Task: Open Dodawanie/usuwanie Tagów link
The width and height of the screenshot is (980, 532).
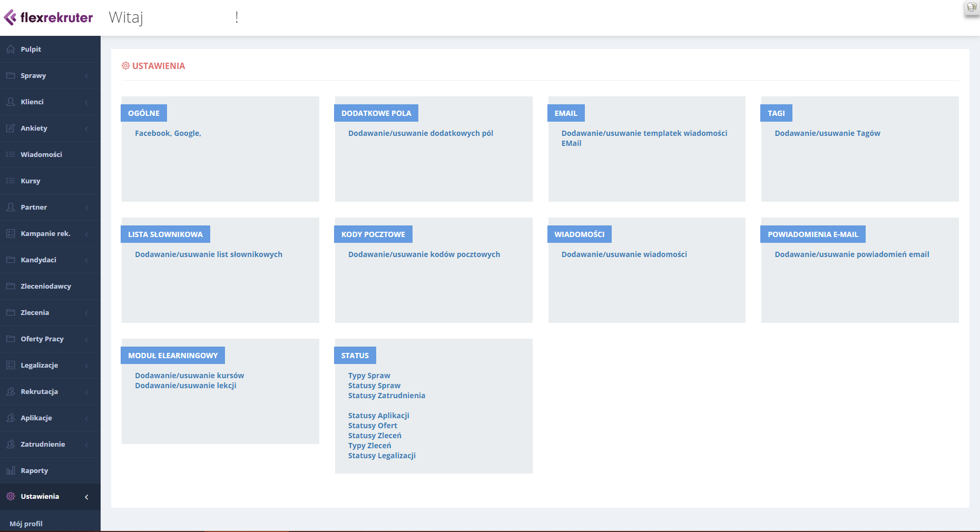Action: pos(827,133)
